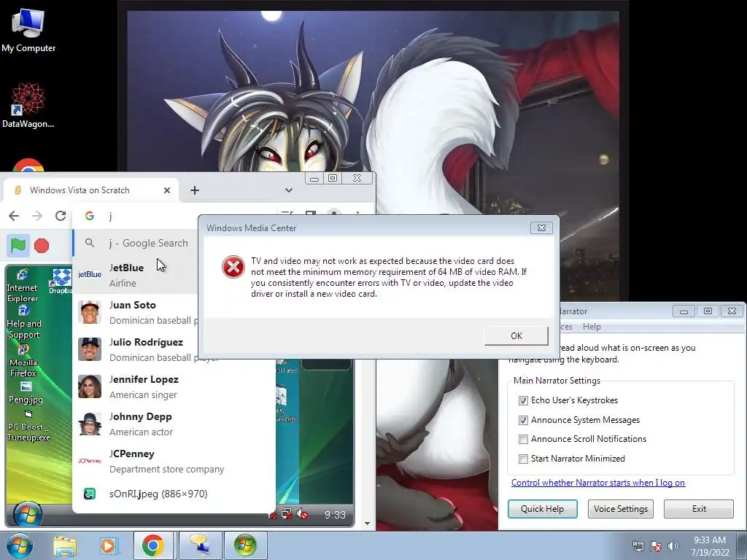
Task: Select the Johnny Depp suggestion
Action: click(x=174, y=424)
